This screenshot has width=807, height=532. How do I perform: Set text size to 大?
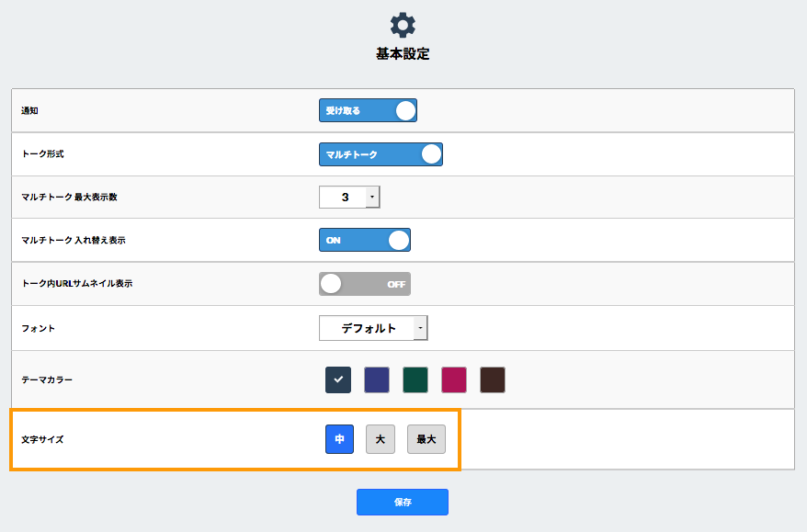coord(381,439)
